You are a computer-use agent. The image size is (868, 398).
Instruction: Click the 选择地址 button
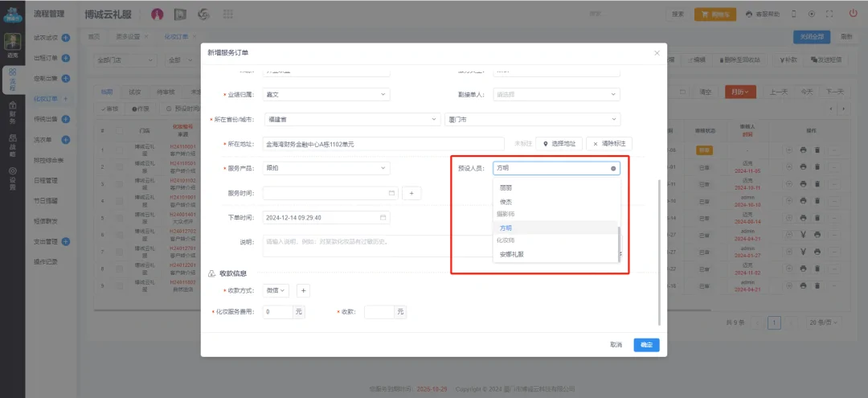559,143
